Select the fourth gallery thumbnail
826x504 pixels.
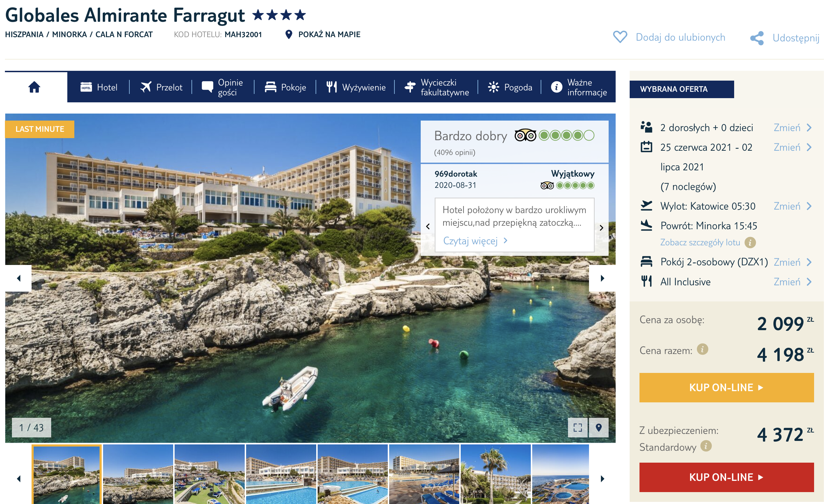(281, 474)
